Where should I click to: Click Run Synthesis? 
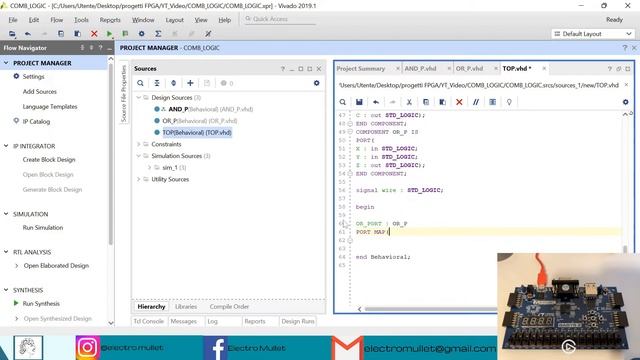[x=41, y=304]
